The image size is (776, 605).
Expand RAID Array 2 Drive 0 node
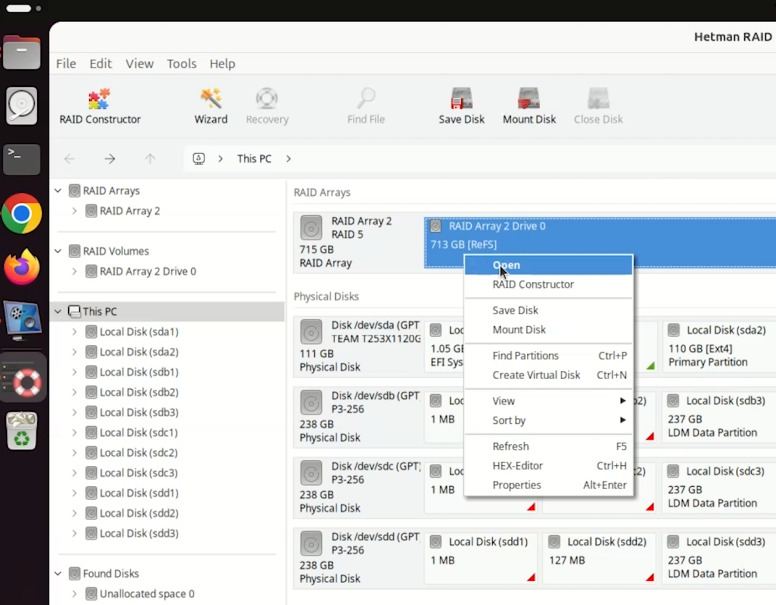tap(74, 271)
